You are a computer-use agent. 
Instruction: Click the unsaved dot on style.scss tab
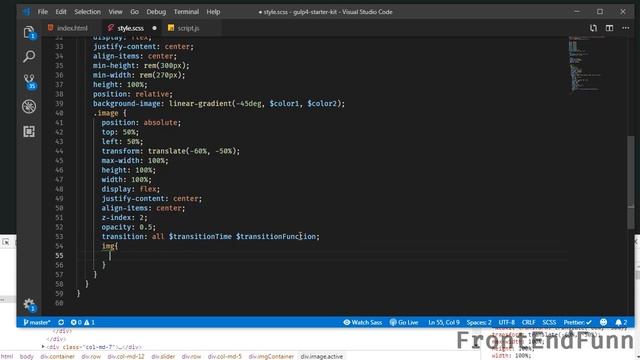[154, 28]
